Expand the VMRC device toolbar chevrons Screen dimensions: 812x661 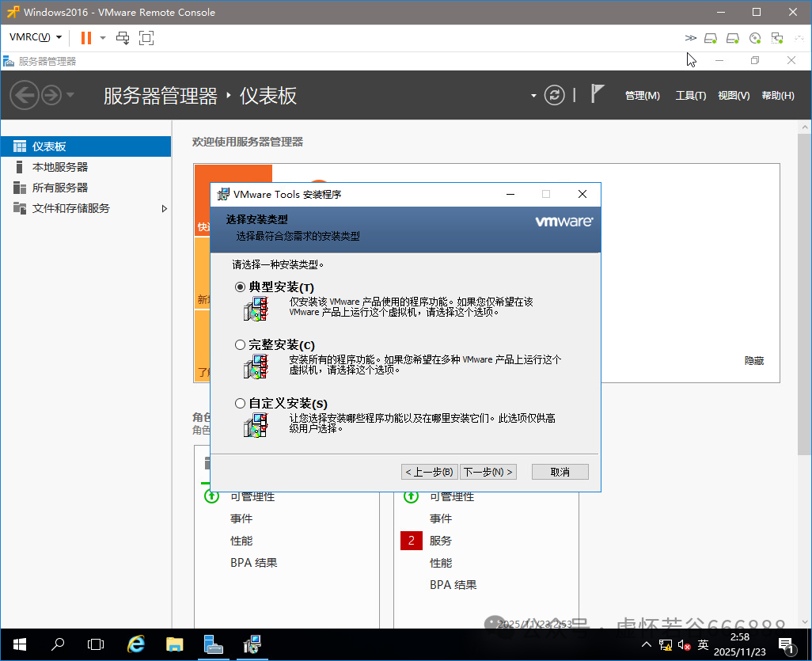tap(690, 38)
